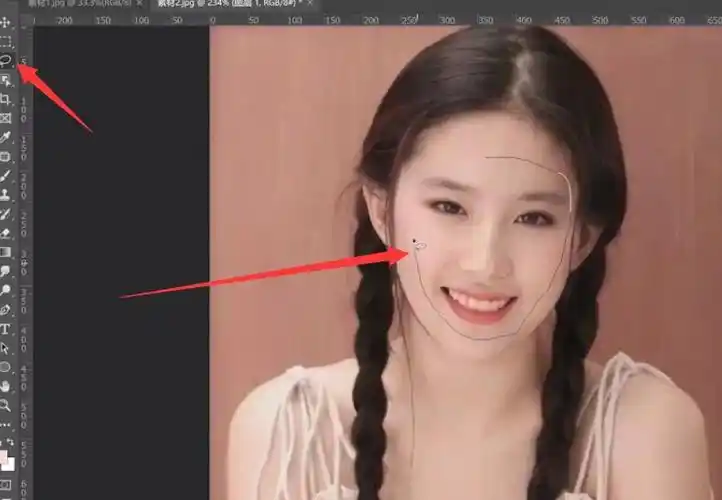The image size is (722, 500).
Task: Select the Crop tool
Action: pos(6,99)
